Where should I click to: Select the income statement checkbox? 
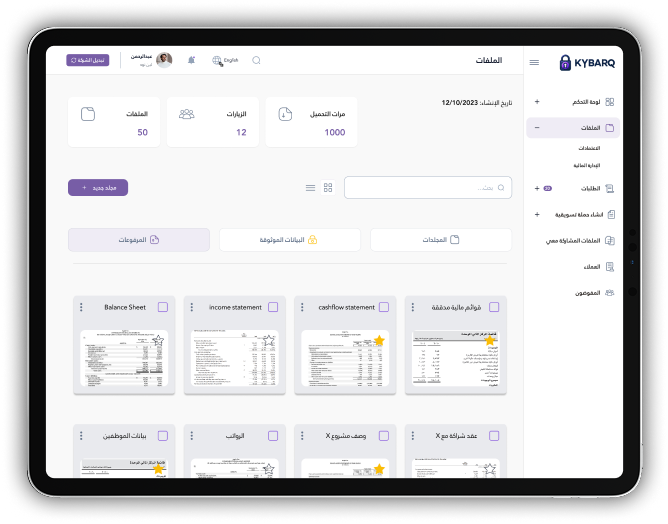tap(272, 308)
